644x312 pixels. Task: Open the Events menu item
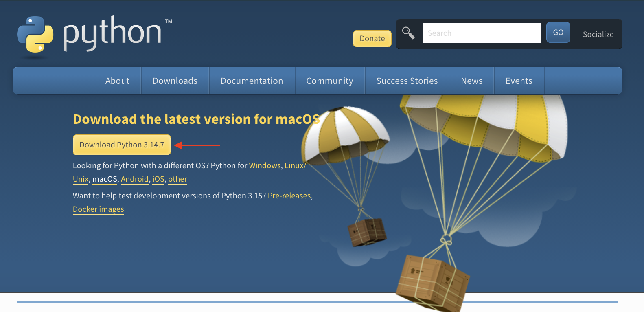click(519, 81)
